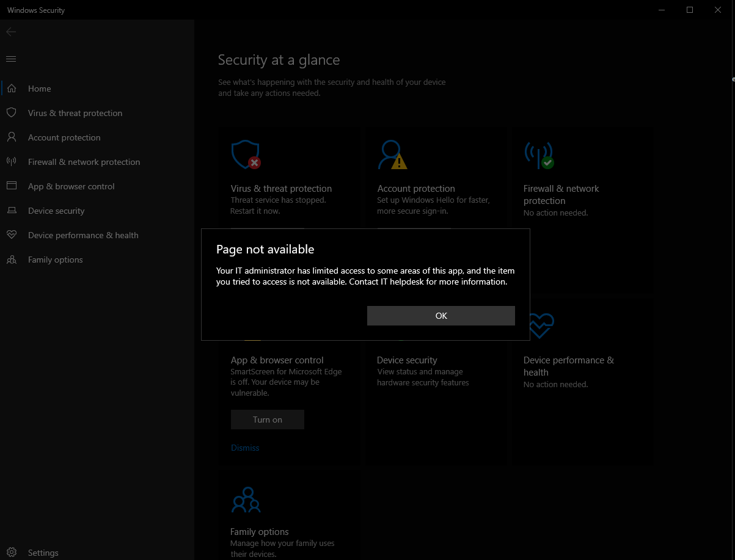Click the antenna icon beside Firewall & network protection
The width and height of the screenshot is (735, 560).
pyautogui.click(x=11, y=162)
